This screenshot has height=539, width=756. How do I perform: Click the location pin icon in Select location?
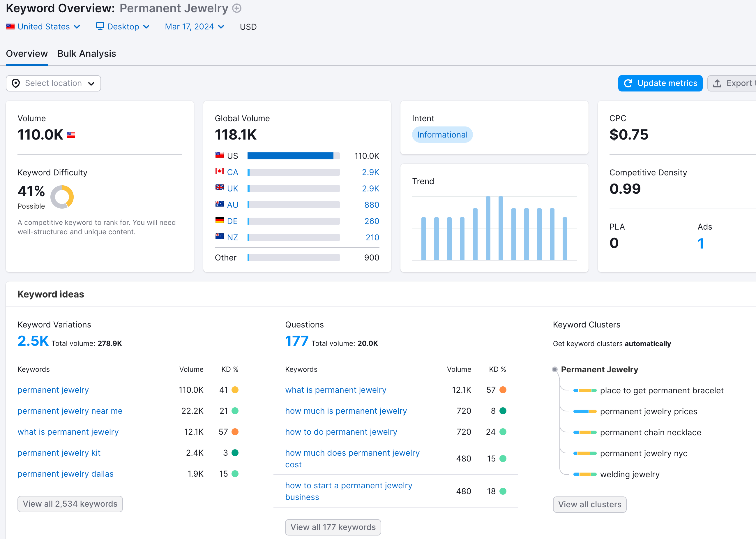point(16,83)
